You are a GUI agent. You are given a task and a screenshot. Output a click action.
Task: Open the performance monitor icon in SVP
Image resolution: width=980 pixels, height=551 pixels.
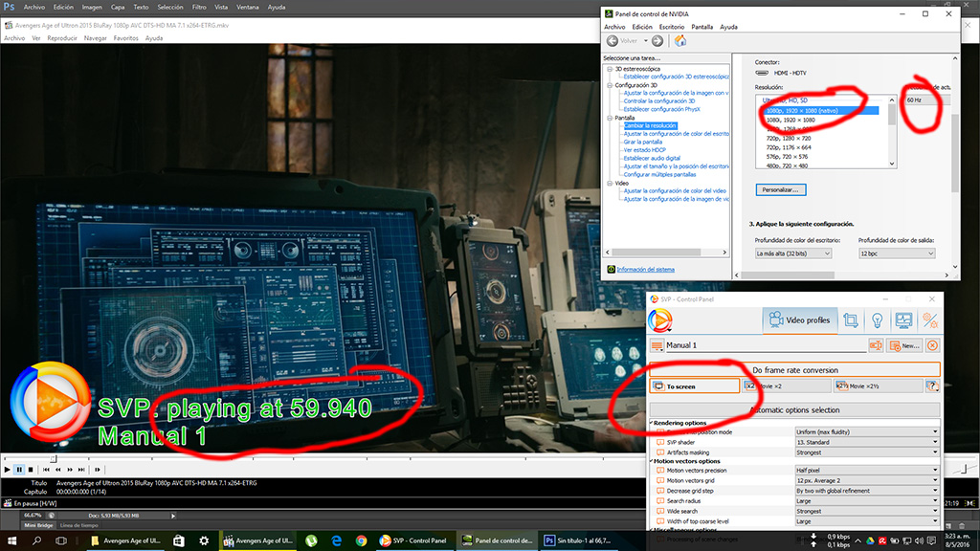pos(903,320)
